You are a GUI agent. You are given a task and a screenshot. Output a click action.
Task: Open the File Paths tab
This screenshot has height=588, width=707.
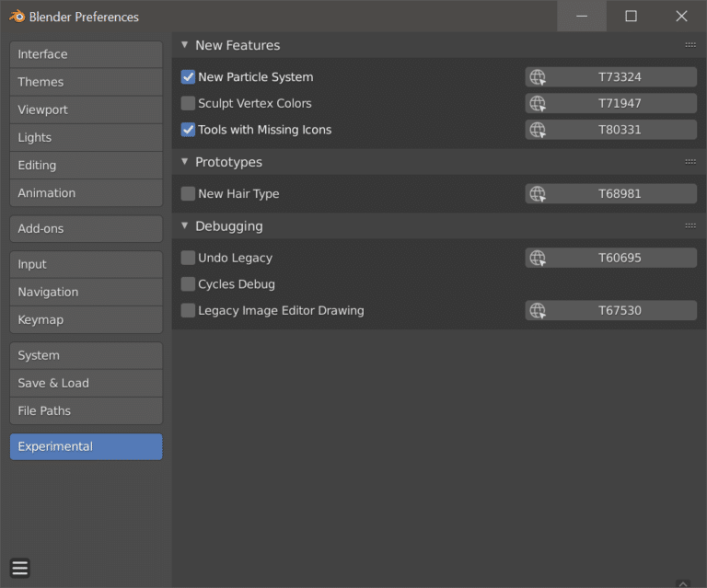click(x=87, y=411)
